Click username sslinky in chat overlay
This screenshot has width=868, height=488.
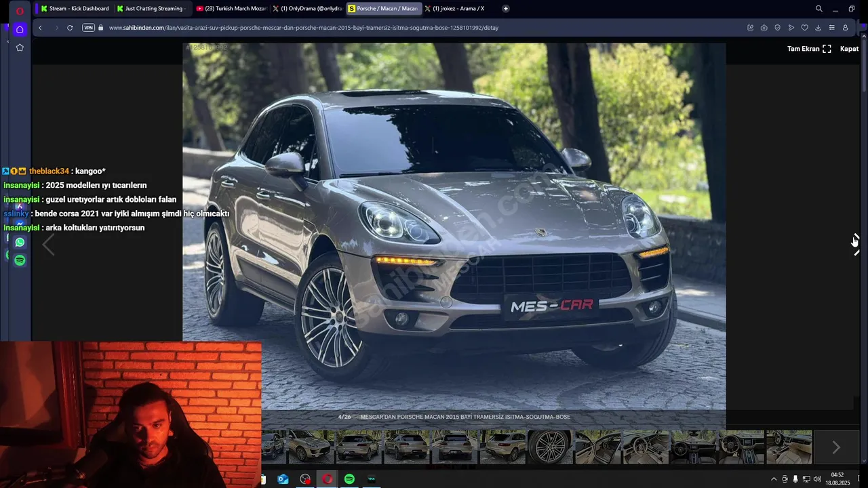[16, 213]
